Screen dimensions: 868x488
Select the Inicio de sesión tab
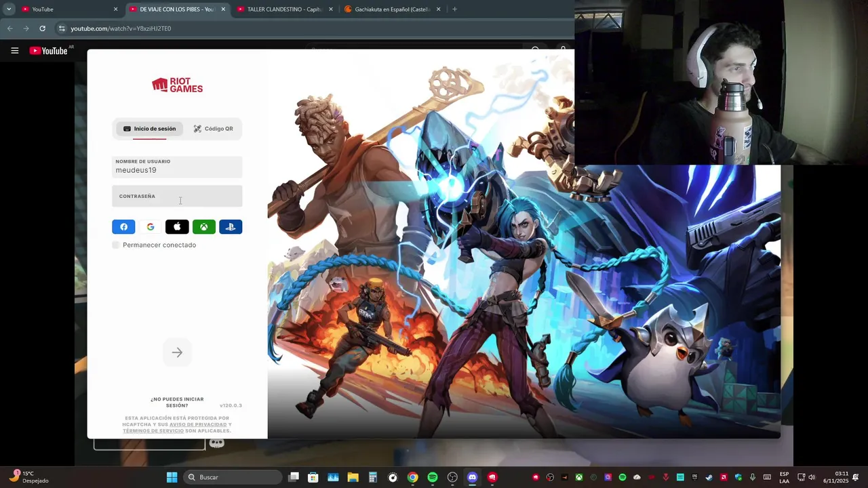(149, 129)
